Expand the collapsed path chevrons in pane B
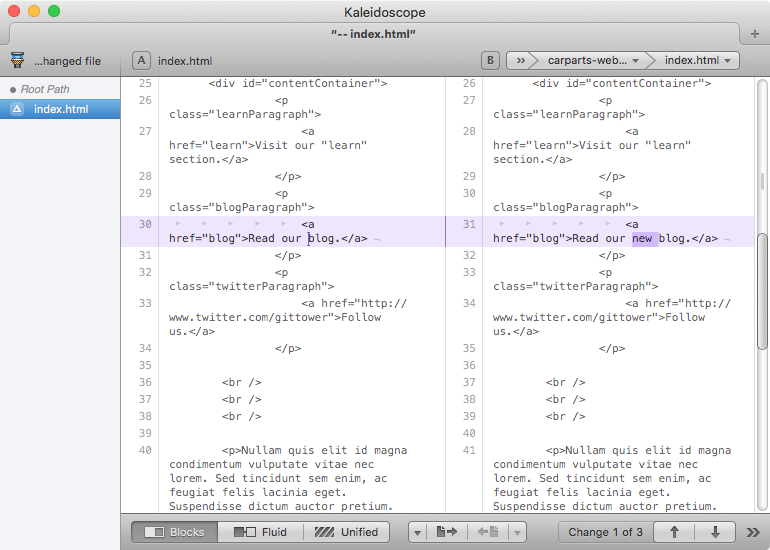 520,61
